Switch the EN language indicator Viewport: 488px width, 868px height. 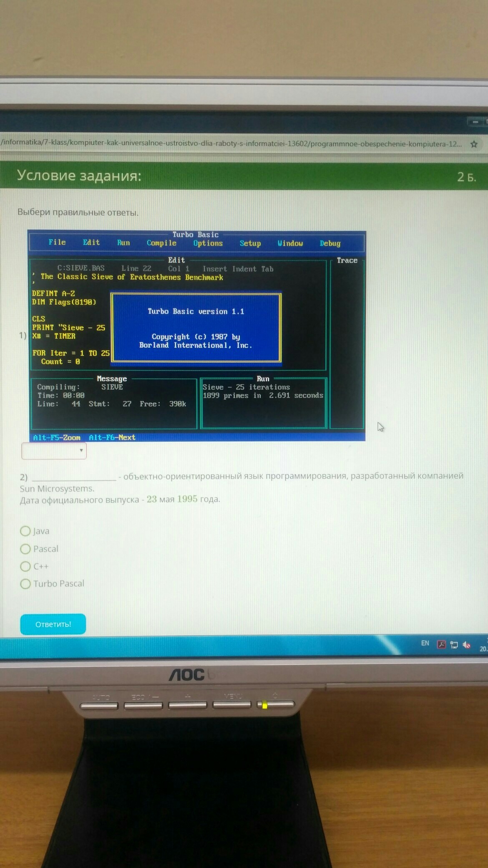point(425,643)
